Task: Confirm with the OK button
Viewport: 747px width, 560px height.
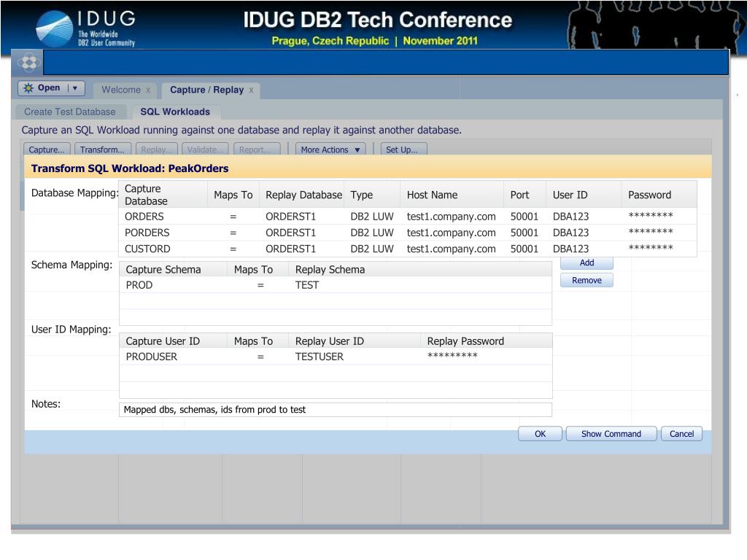Action: pos(540,434)
